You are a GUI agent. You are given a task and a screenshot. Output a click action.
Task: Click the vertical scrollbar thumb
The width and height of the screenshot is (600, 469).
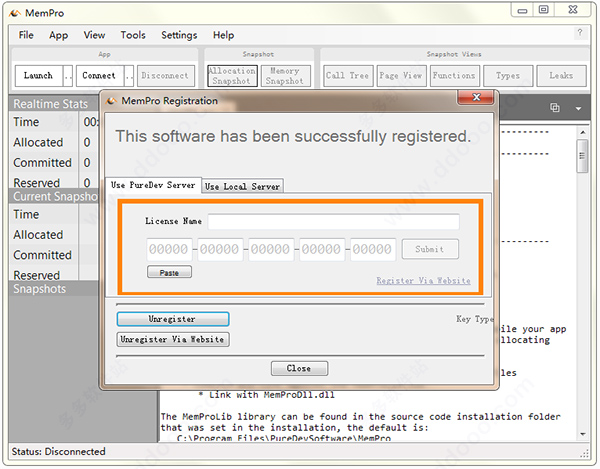pyautogui.click(x=582, y=156)
